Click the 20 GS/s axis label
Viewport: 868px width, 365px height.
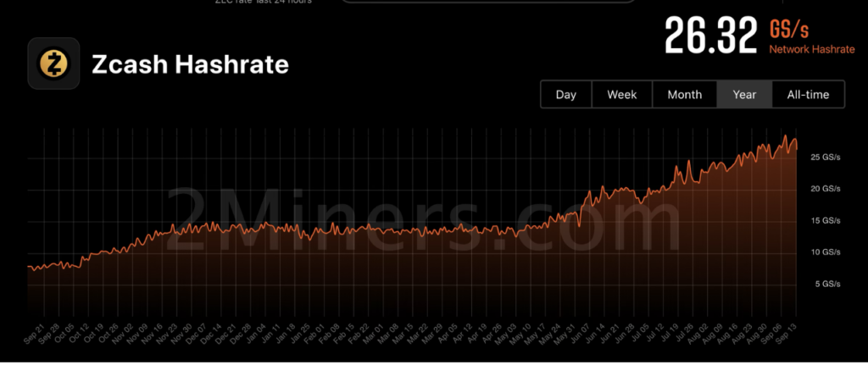coord(825,189)
